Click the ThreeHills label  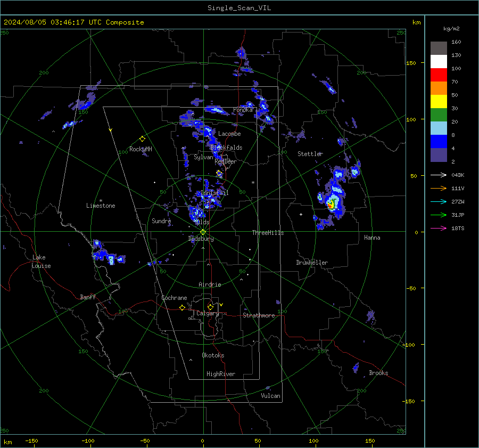(268, 233)
